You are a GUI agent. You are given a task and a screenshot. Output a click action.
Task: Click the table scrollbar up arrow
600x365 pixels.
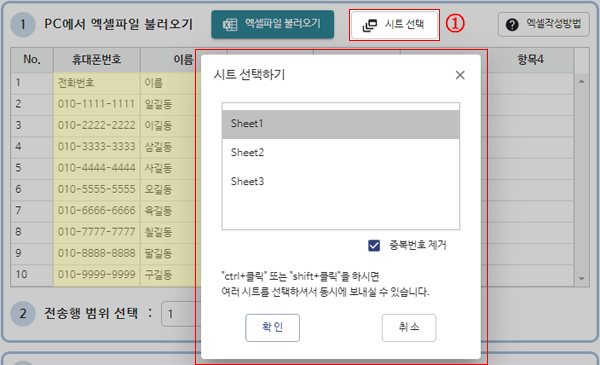click(x=581, y=81)
